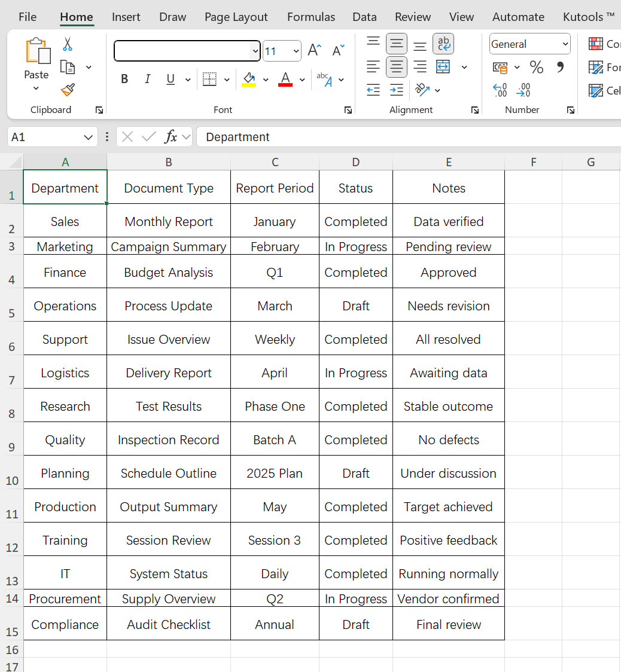Open the Number Format dropdown showing General

coord(529,44)
